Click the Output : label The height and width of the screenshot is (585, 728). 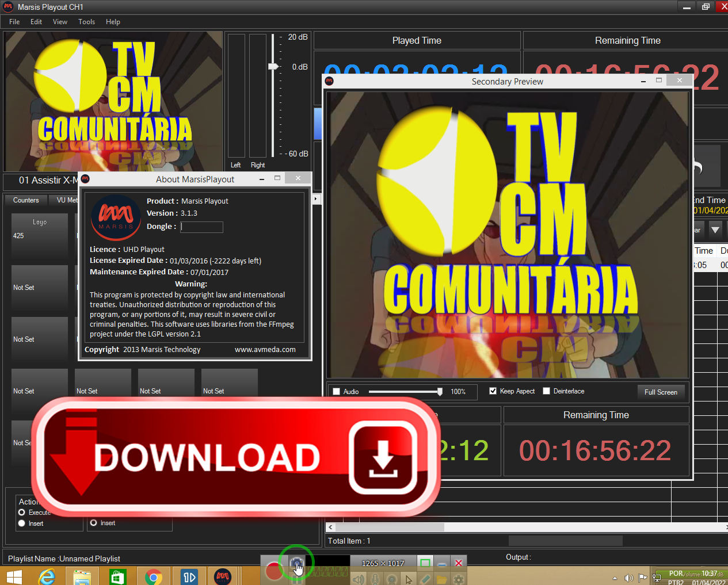pos(519,557)
